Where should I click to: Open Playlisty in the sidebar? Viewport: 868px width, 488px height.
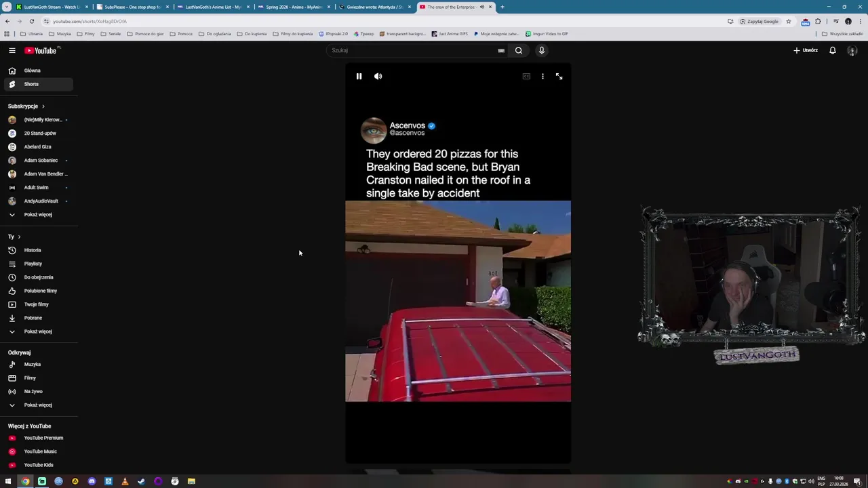pyautogui.click(x=37, y=264)
